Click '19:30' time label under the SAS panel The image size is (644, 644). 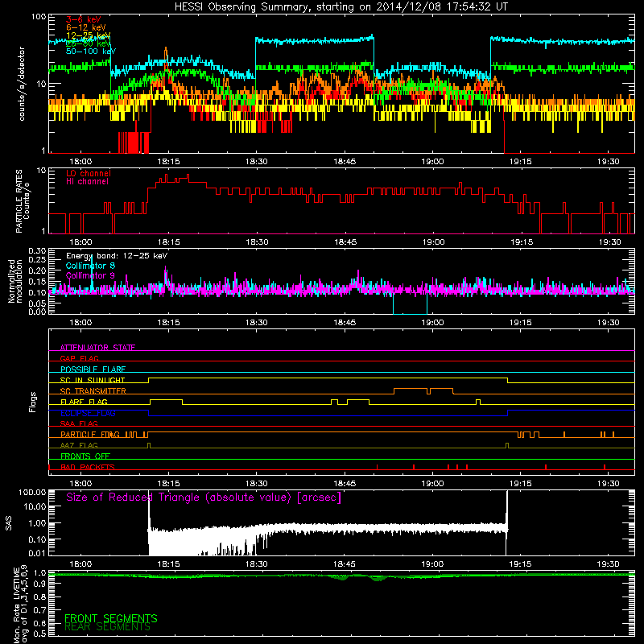pyautogui.click(x=609, y=564)
